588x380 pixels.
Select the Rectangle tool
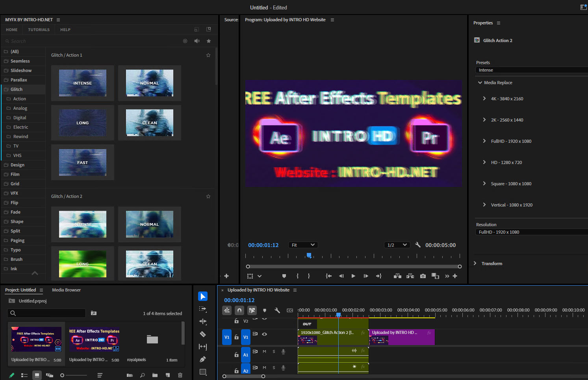point(203,372)
